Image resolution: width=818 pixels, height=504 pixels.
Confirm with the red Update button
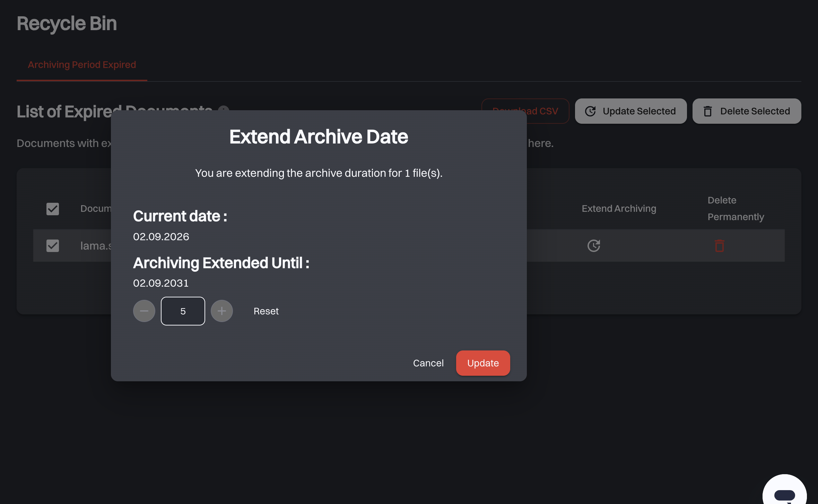(x=483, y=363)
